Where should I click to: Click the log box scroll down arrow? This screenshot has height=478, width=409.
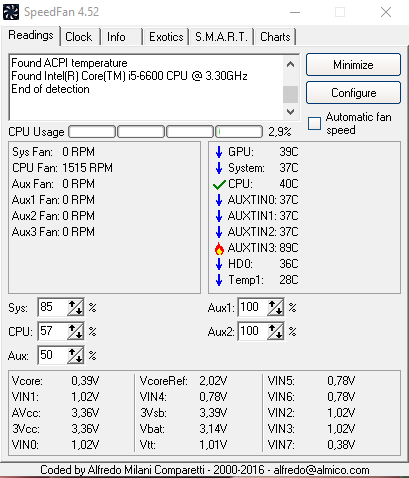pos(290,112)
